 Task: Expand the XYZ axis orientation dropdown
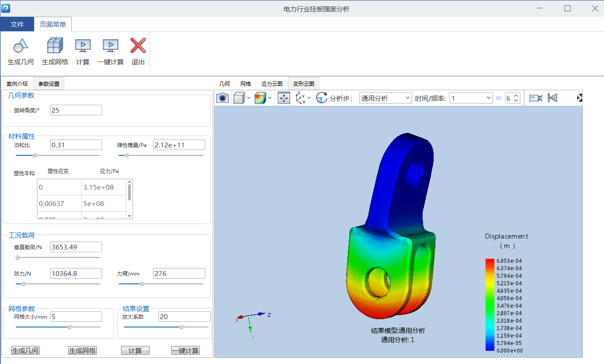[309, 98]
